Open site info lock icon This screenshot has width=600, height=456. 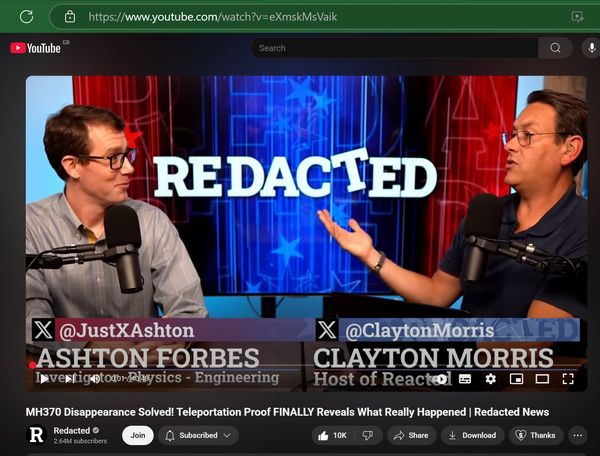coord(70,16)
